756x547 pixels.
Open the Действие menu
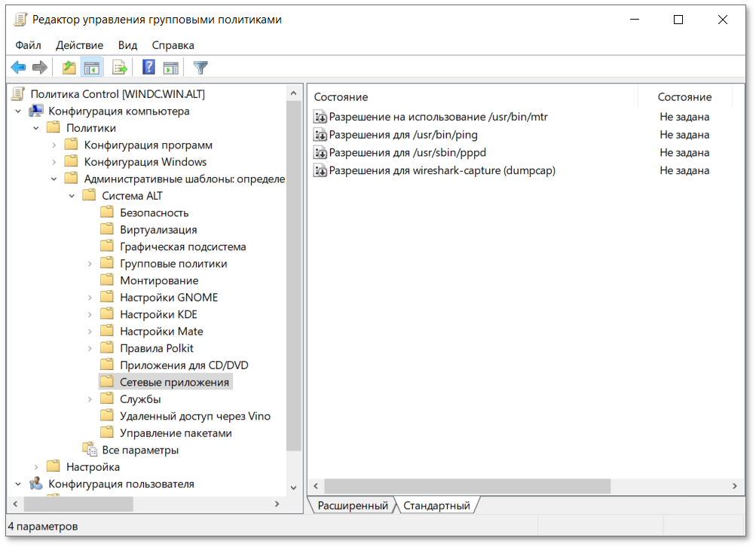(x=79, y=45)
